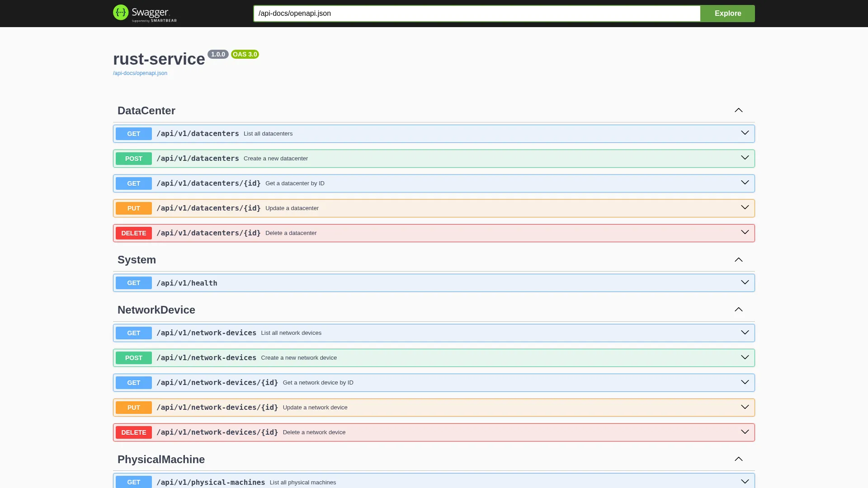This screenshot has width=868, height=488.
Task: Collapse the System section chevron
Action: (x=738, y=260)
